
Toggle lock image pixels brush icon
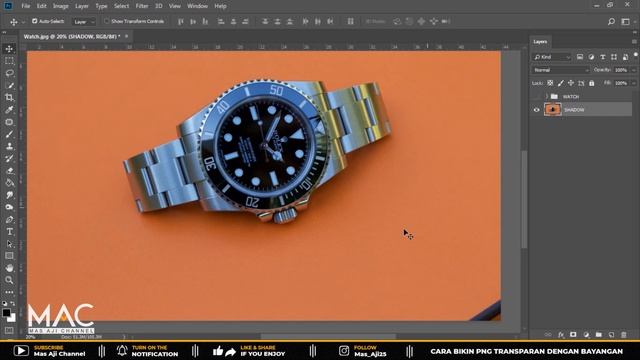[x=561, y=83]
